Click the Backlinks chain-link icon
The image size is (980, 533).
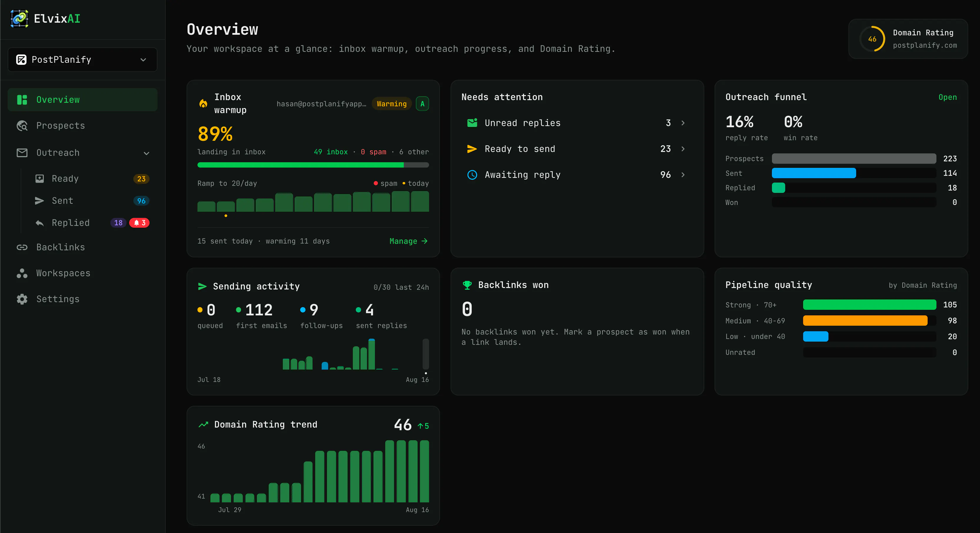tap(22, 247)
